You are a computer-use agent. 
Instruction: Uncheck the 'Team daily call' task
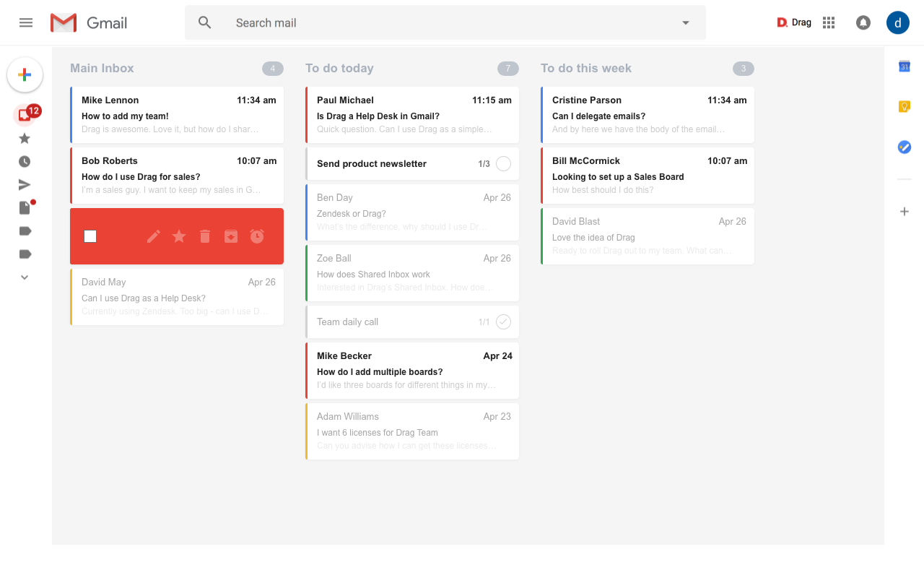[x=504, y=322]
